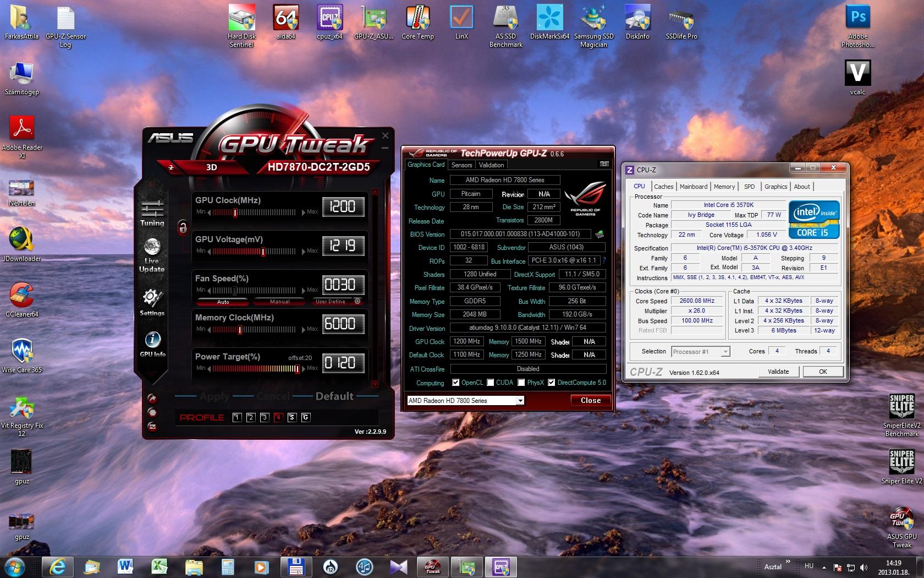
Task: Click Memory Clock Max arrow
Action: [x=304, y=329]
